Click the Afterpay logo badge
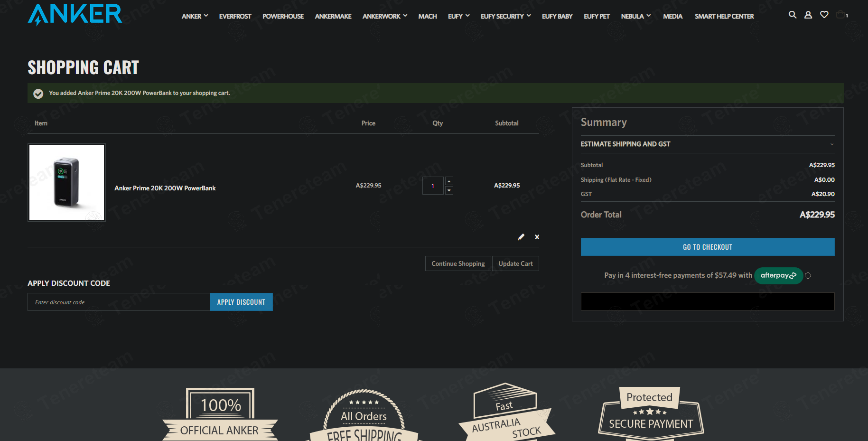Viewport: 868px width, 441px height. click(x=778, y=275)
